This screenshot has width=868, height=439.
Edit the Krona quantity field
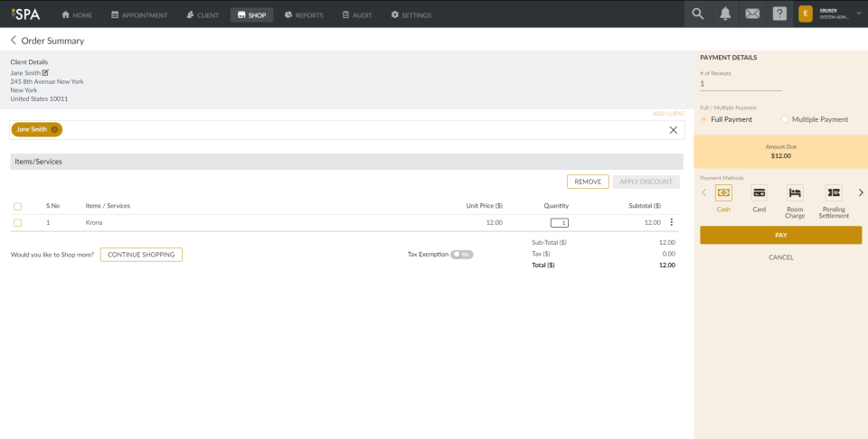(559, 223)
